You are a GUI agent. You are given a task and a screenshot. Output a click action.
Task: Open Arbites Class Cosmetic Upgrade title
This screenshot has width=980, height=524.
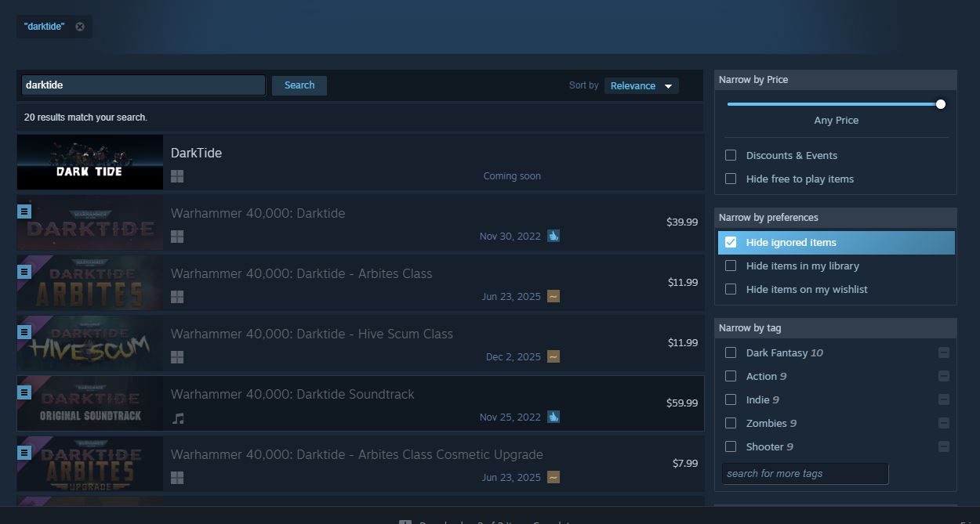[357, 454]
